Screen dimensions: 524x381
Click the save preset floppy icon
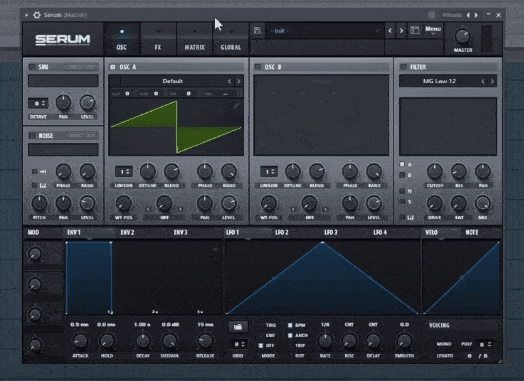pos(257,30)
